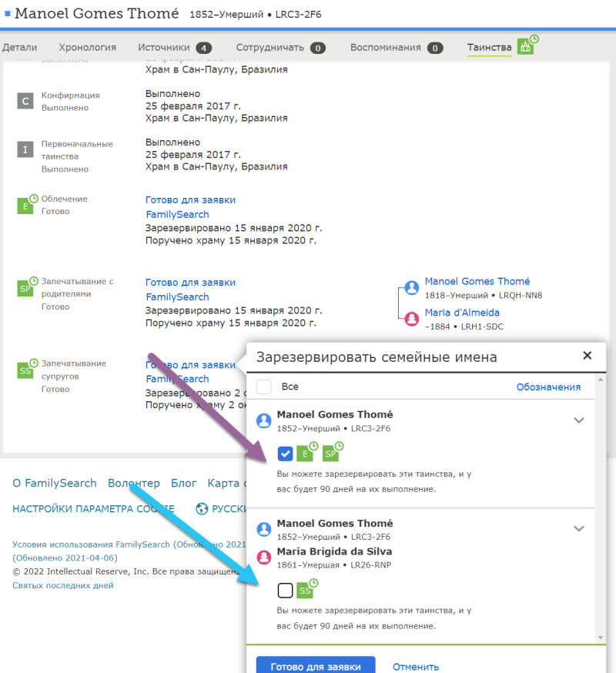Click FamilySearch link under Облечение

177,214
